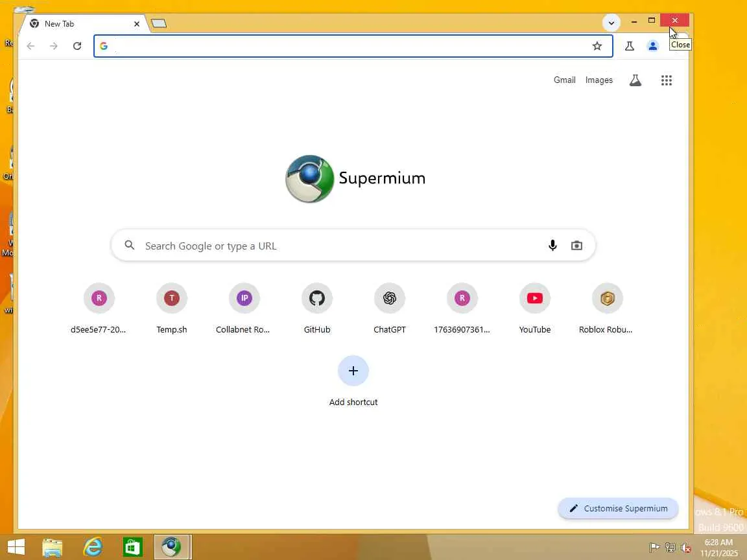Click the muted volume tray icon
Viewport: 747px width, 560px height.
click(686, 548)
